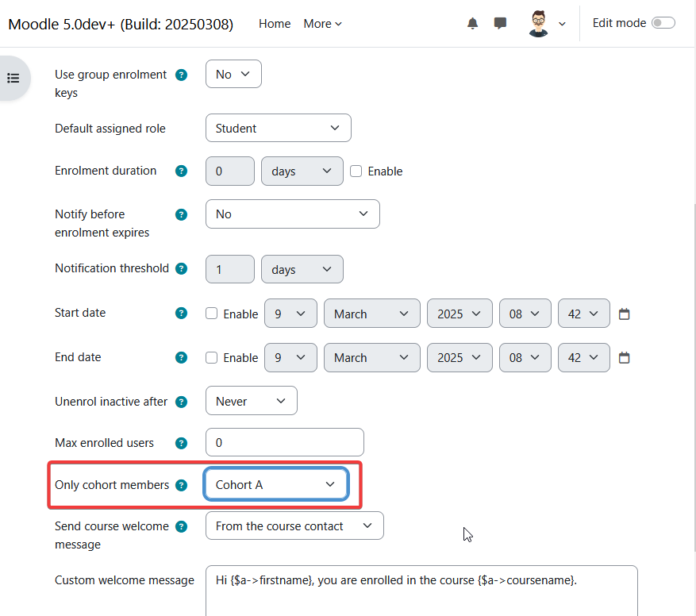Open the More navigation menu
Screen dimensions: 696x616
tap(323, 24)
